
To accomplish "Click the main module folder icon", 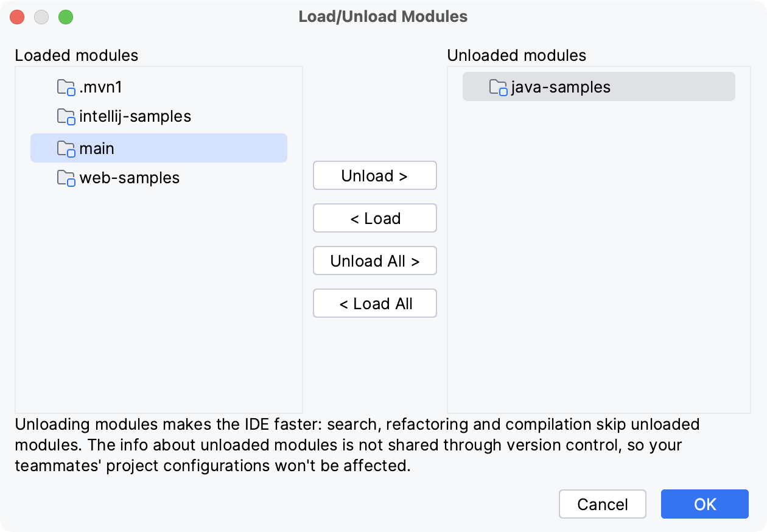I will coord(66,149).
